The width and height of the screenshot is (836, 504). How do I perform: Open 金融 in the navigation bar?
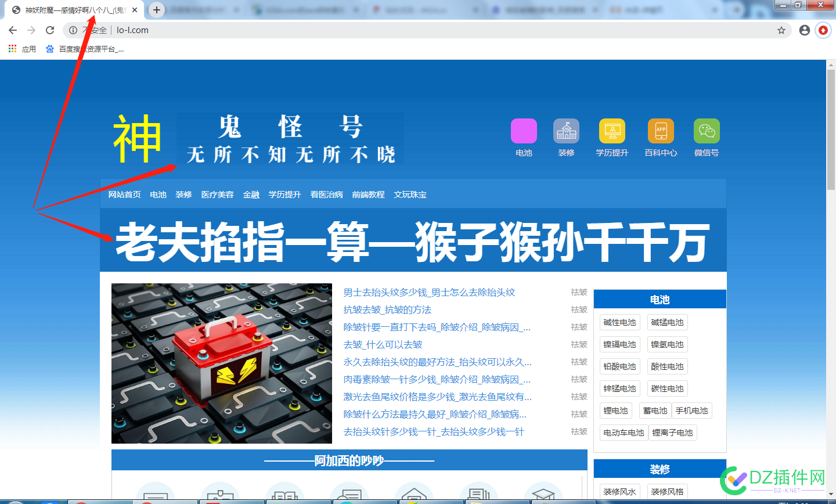coord(251,195)
